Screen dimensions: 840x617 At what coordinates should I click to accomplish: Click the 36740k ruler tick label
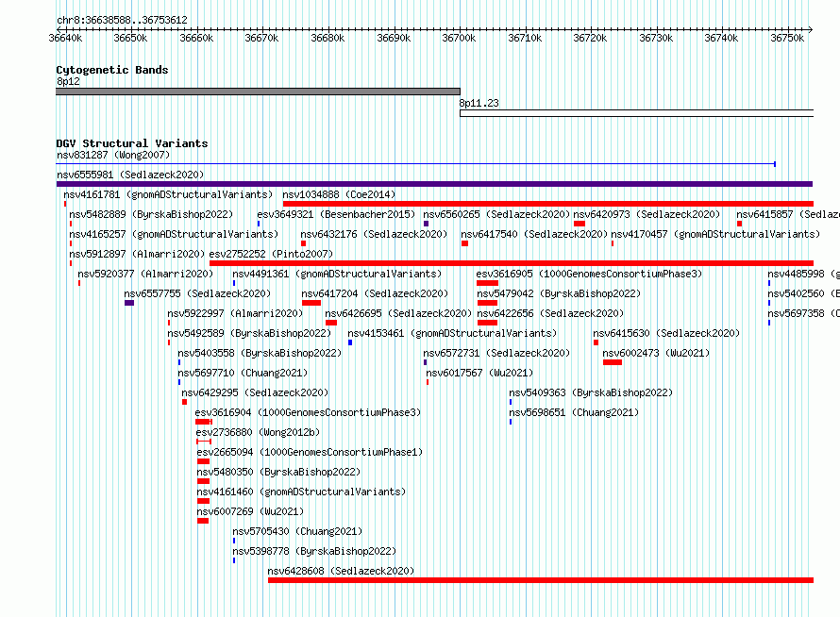[x=721, y=38]
